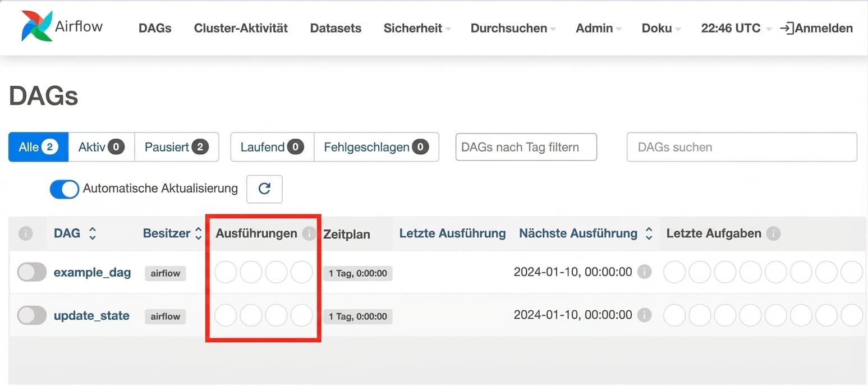Click first task-status circle in update_state row
Viewport: 868px width, 386px height.
[x=674, y=315]
